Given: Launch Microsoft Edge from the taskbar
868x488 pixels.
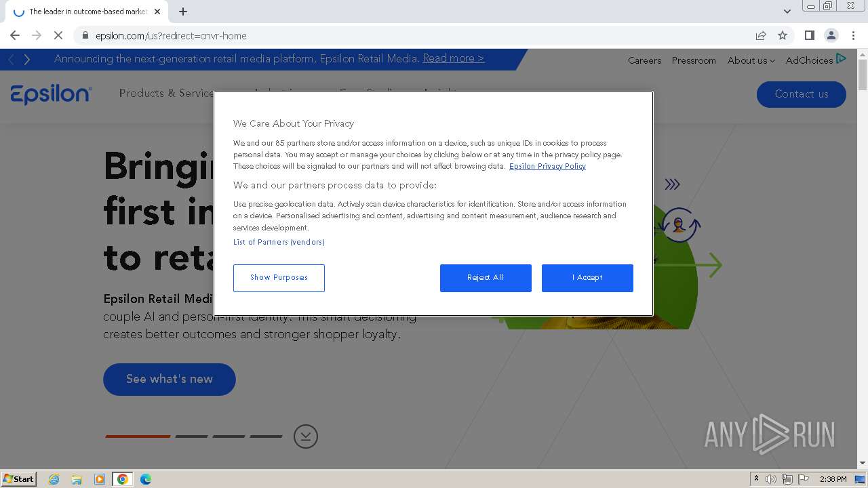Looking at the screenshot, I should [146, 479].
